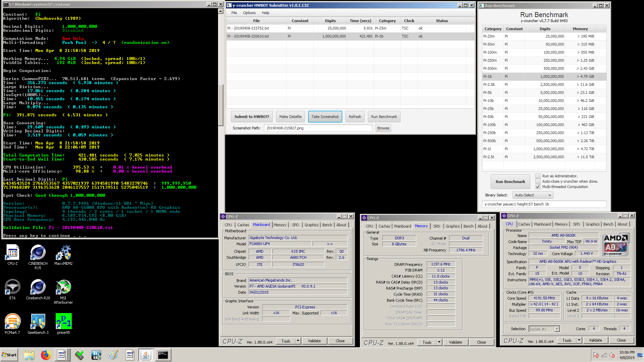
Task: Open the Paint palette taskbar icon
Action: (x=113, y=355)
